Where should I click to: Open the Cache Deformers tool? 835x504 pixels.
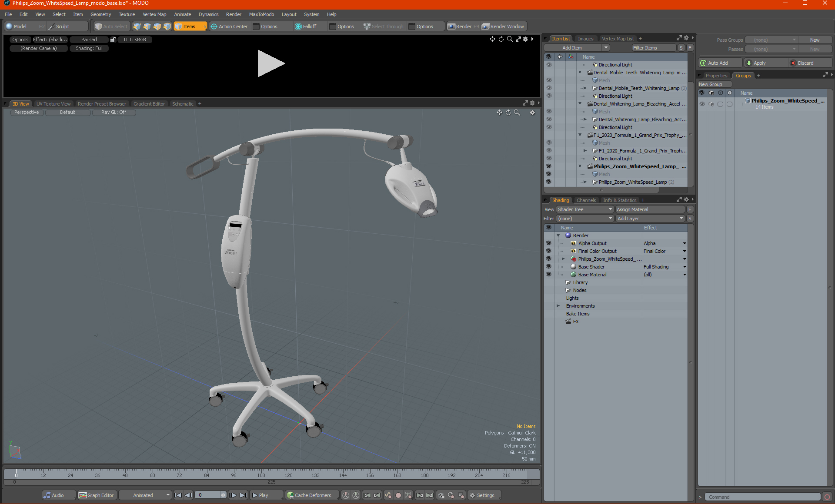(309, 495)
